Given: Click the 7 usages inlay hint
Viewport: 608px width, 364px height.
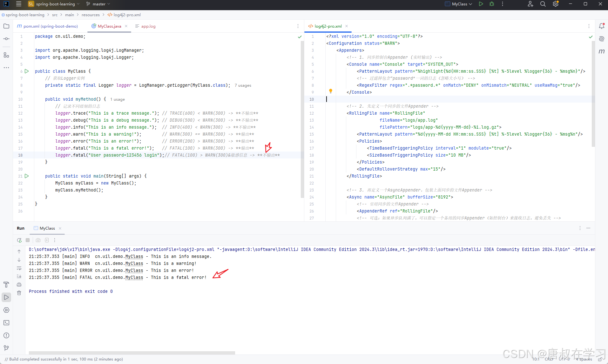Looking at the screenshot, I should [243, 85].
